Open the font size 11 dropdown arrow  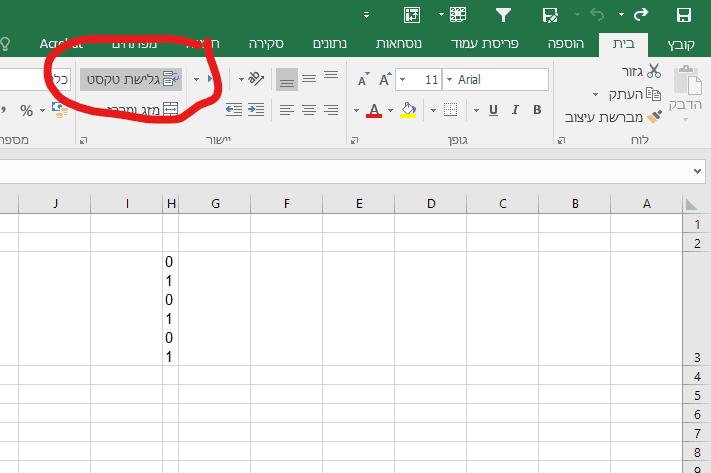[402, 80]
